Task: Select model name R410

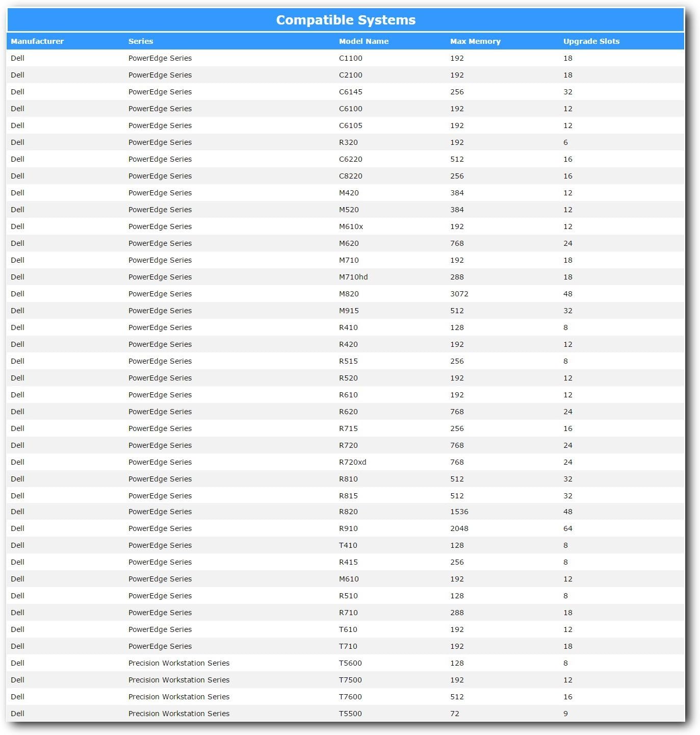Action: tap(348, 327)
